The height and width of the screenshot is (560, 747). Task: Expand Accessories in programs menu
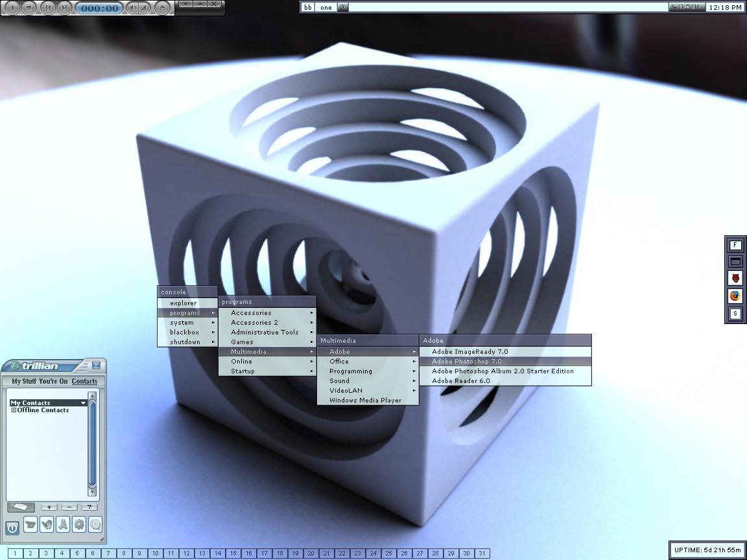click(267, 313)
